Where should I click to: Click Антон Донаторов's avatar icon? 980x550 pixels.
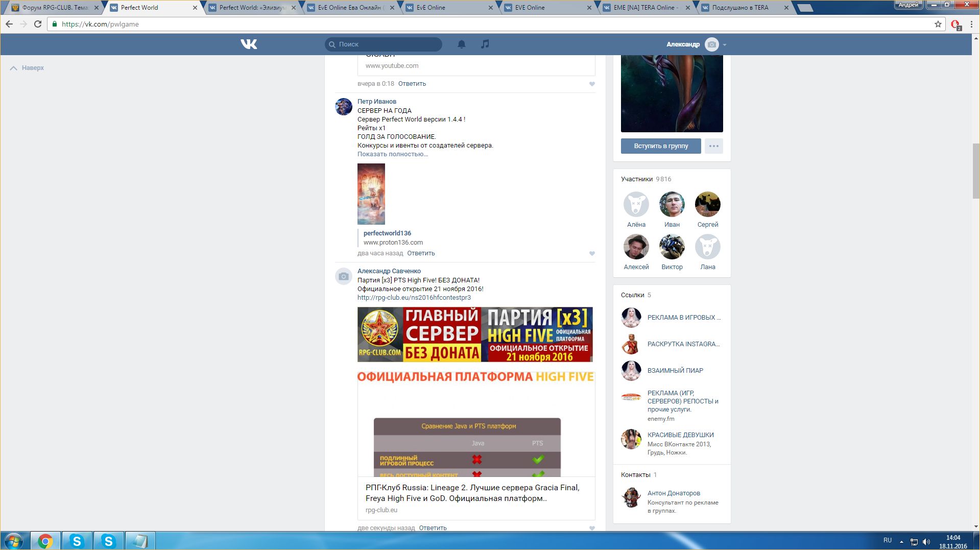pyautogui.click(x=631, y=497)
